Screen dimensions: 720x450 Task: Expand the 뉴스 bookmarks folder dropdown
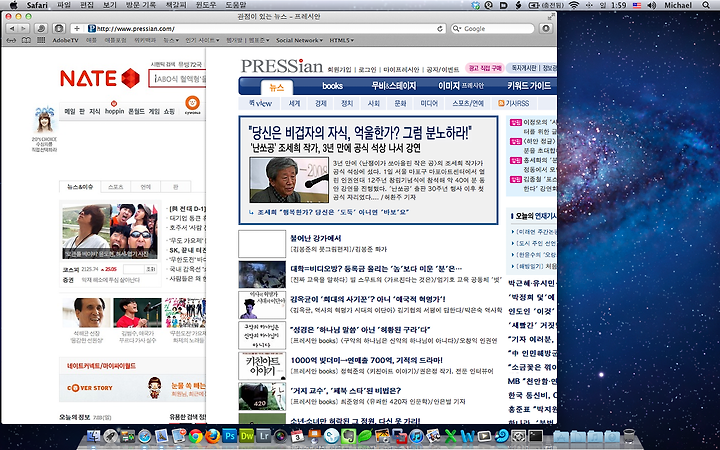171,40
